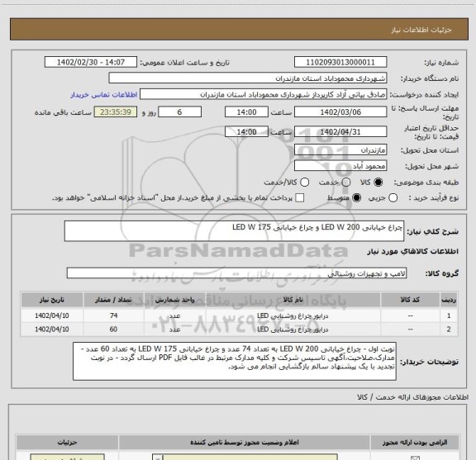Click the نام کالا column header

(293, 300)
